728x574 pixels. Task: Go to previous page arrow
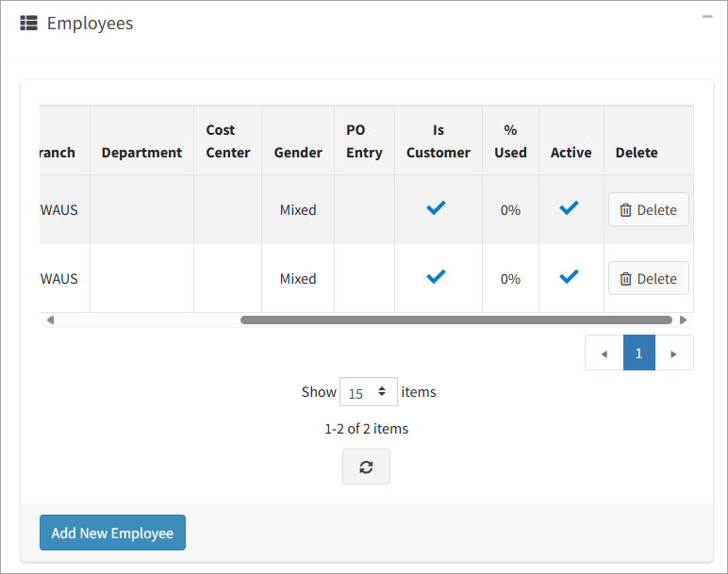tap(604, 353)
